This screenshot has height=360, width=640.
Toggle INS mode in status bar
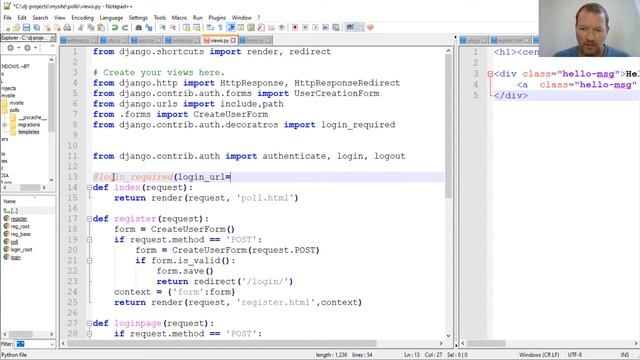point(624,355)
